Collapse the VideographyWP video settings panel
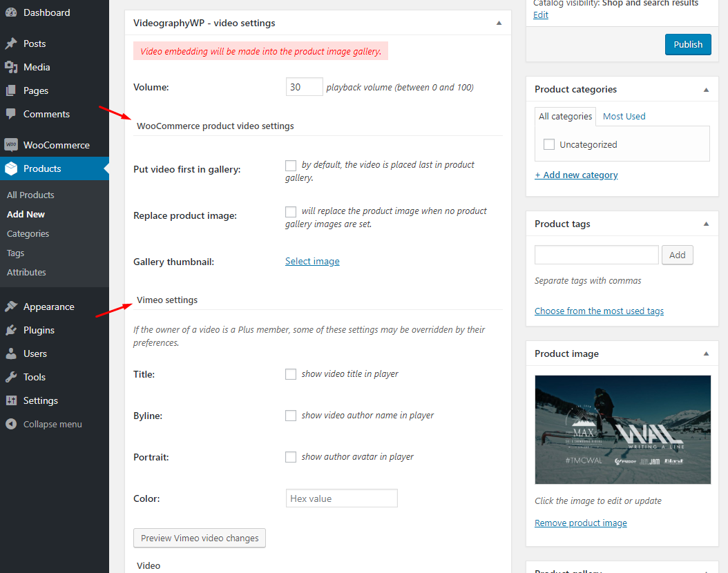The height and width of the screenshot is (573, 728). [499, 23]
